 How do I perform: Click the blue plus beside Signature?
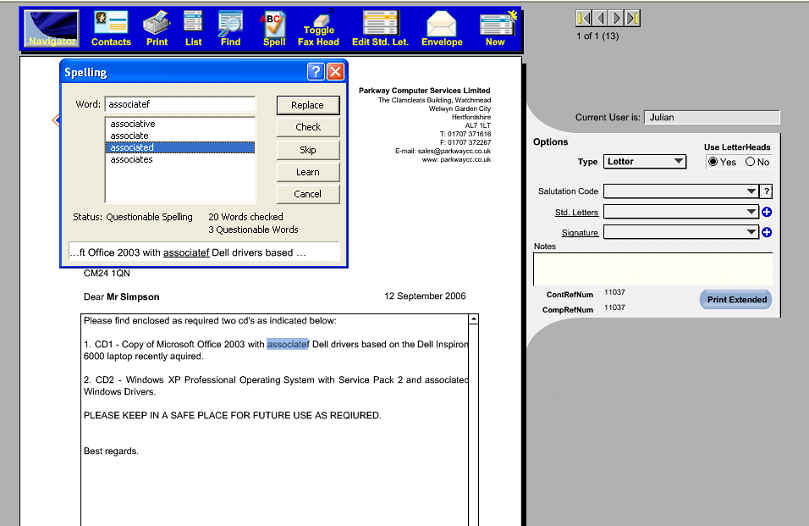point(767,232)
